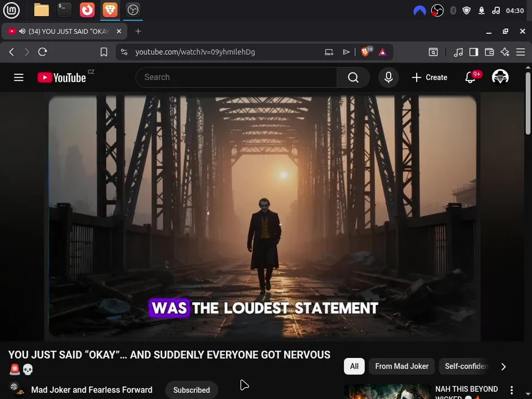This screenshot has width=532, height=399.
Task: Open the OBS tray indicator
Action: 437,11
